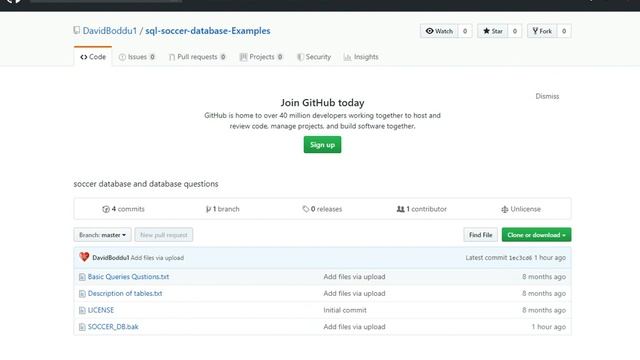This screenshot has width=640, height=360.
Task: Click the '8 months ago' time in LICENSE row
Action: (x=544, y=310)
